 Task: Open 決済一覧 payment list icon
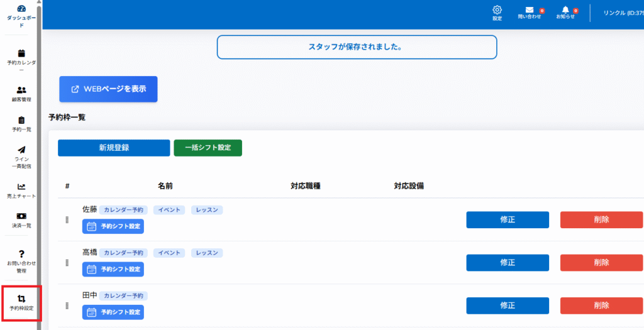point(21,216)
